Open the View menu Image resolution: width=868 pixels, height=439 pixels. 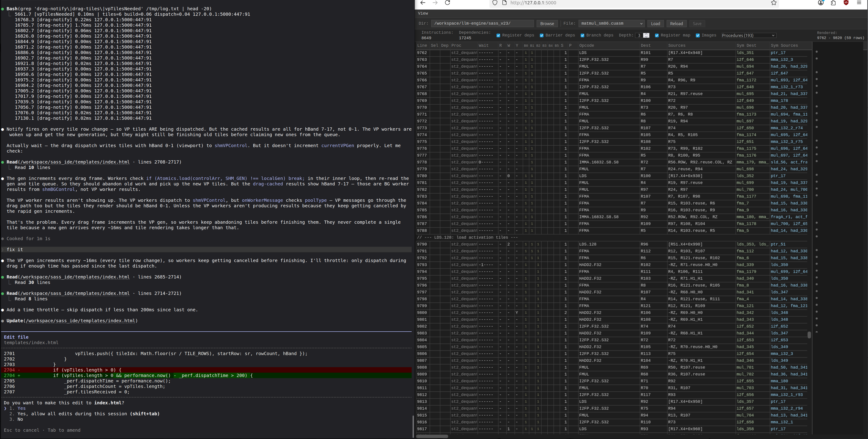423,13
